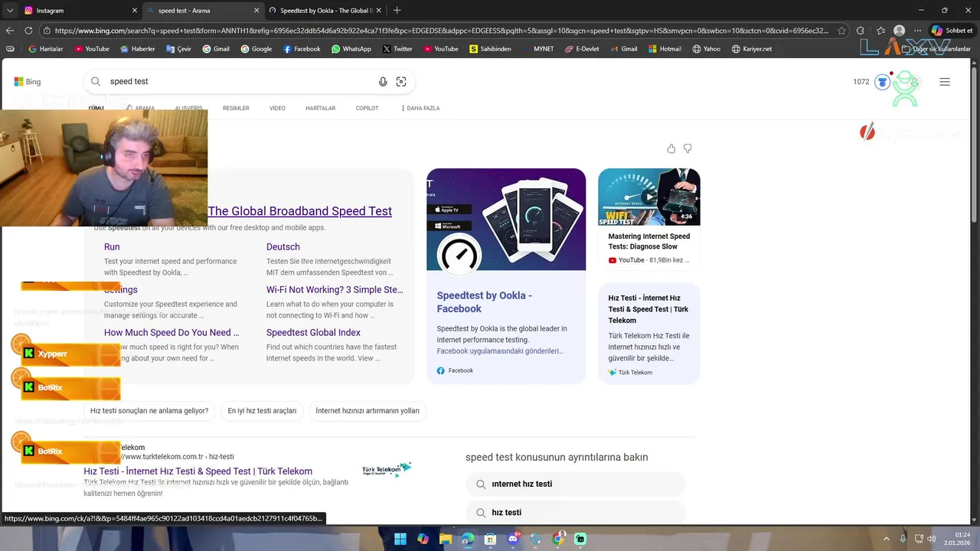Image resolution: width=980 pixels, height=551 pixels.
Task: Open the Çevir bookmark
Action: point(178,49)
